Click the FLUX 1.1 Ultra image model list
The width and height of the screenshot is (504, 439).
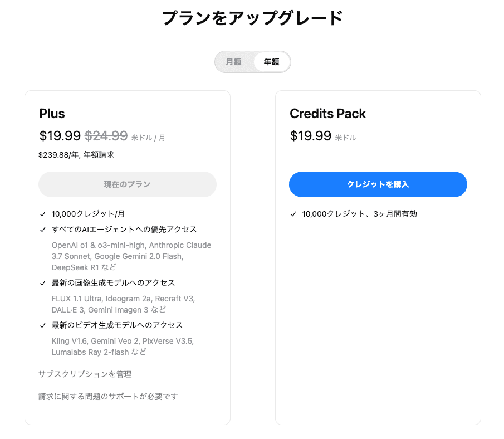[x=123, y=304]
